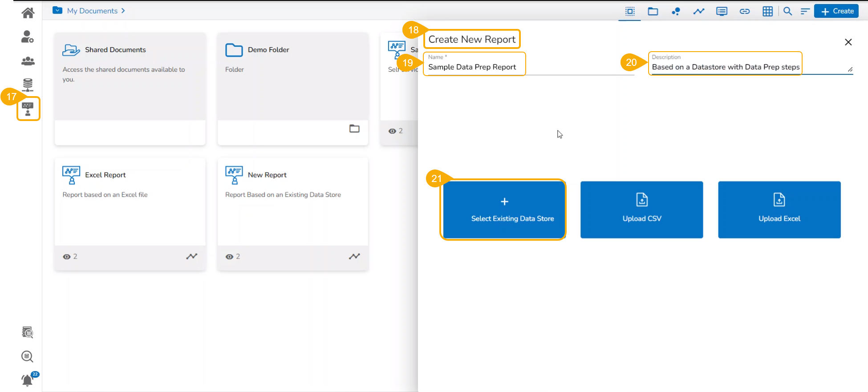
Task: Choose the Upload Excel option
Action: click(779, 210)
